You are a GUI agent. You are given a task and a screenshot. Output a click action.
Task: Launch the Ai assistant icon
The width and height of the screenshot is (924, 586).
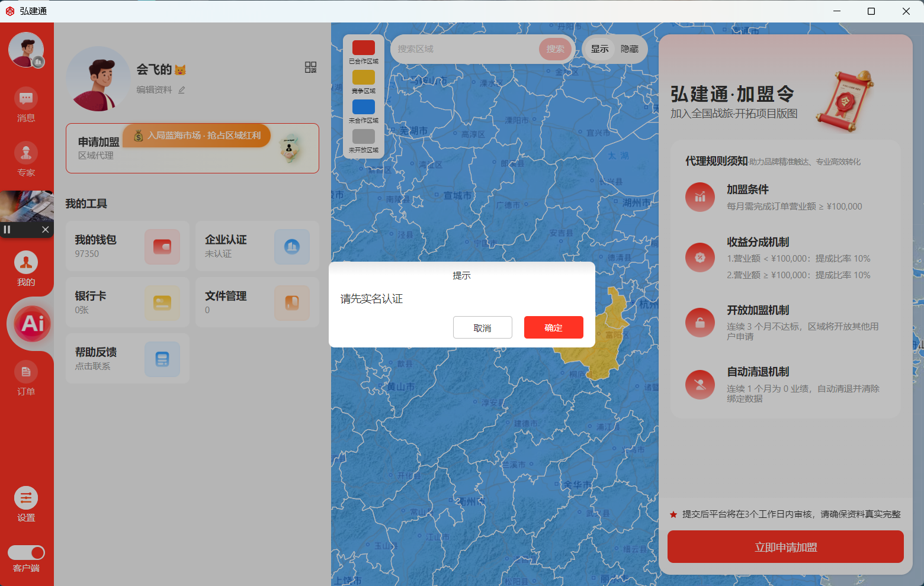[x=33, y=324]
